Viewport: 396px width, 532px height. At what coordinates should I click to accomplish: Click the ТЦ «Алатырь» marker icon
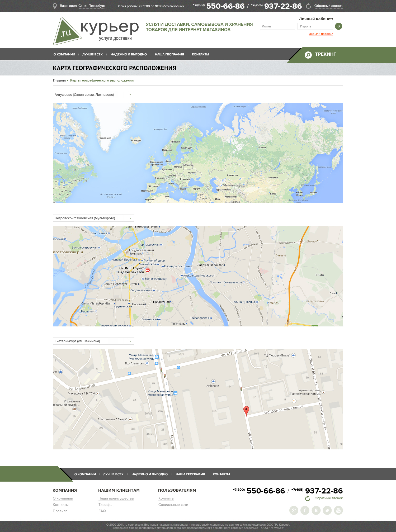click(x=147, y=363)
